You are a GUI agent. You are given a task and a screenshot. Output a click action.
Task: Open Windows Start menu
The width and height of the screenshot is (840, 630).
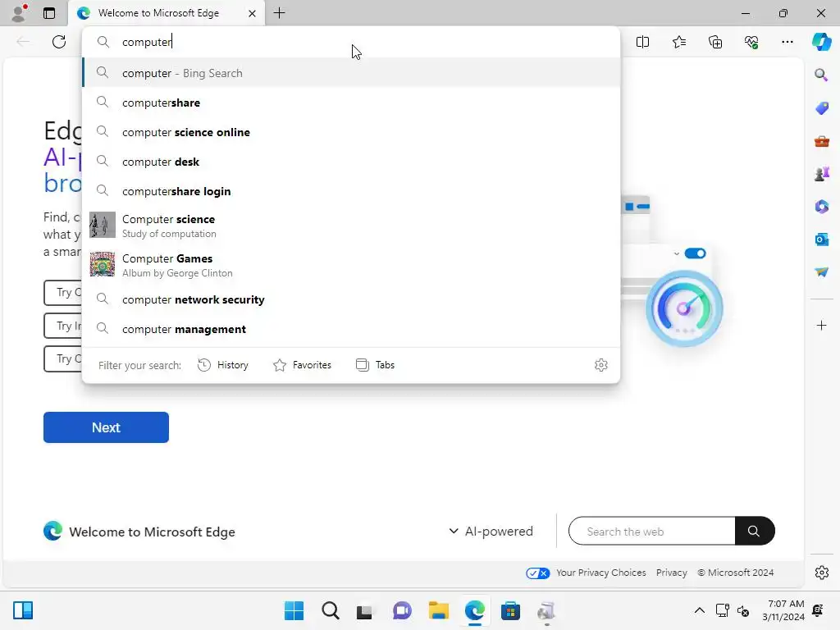point(294,610)
